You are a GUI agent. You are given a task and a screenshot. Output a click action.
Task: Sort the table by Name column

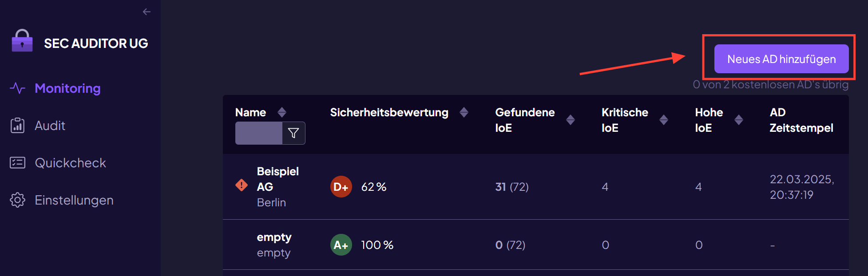(281, 112)
